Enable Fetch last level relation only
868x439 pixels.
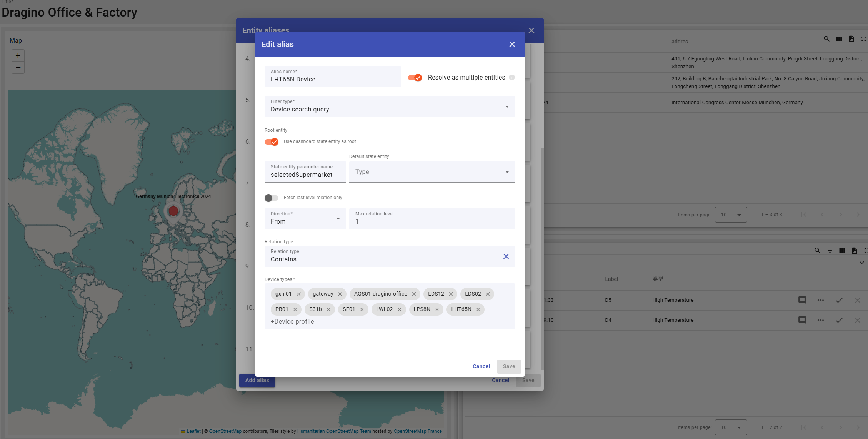pyautogui.click(x=272, y=198)
